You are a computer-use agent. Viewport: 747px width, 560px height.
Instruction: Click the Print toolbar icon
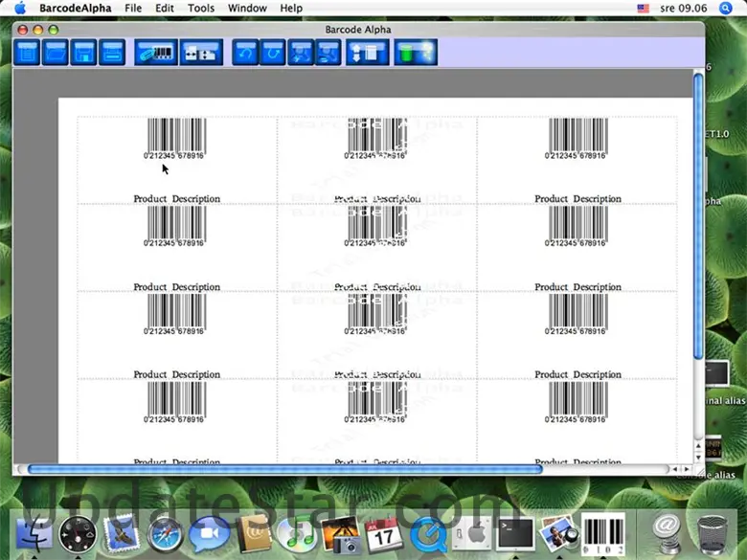click(x=112, y=52)
